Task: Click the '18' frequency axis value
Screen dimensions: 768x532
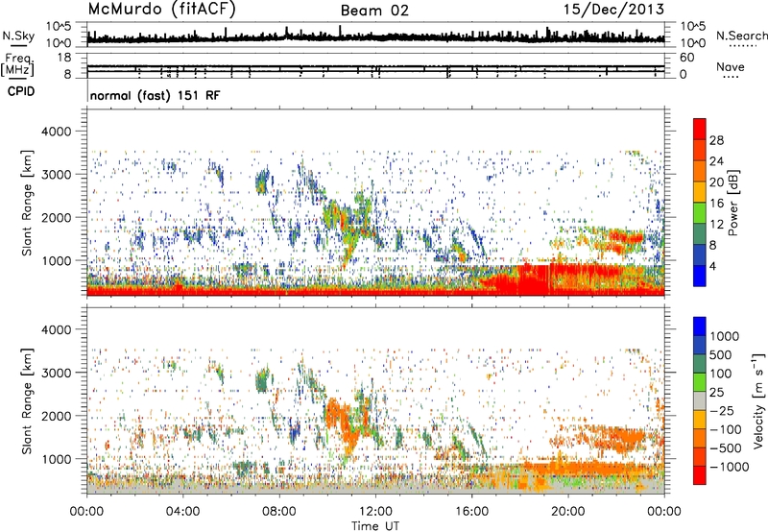Action: 63,58
